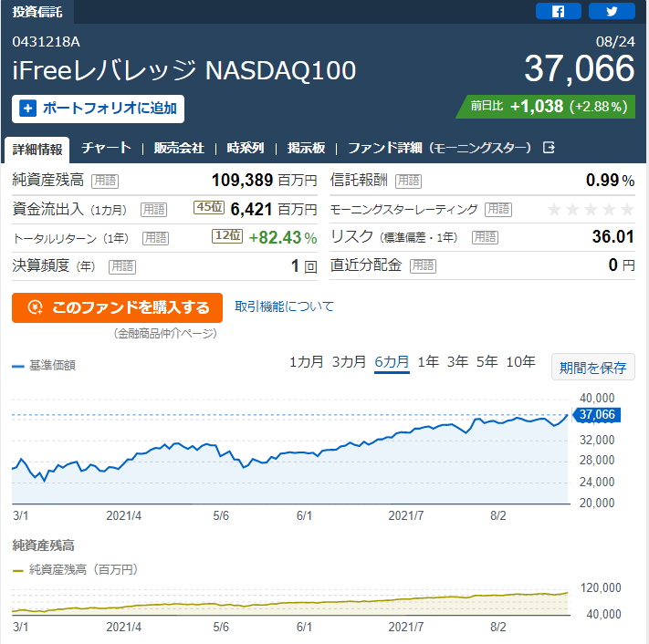Click the 0.99% trust fee value
The width and height of the screenshot is (649, 644).
[610, 181]
